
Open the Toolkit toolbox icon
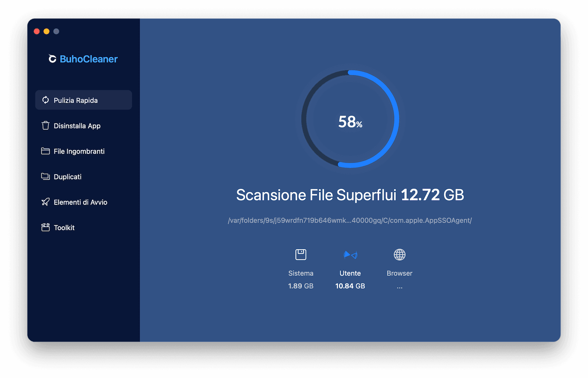point(45,227)
